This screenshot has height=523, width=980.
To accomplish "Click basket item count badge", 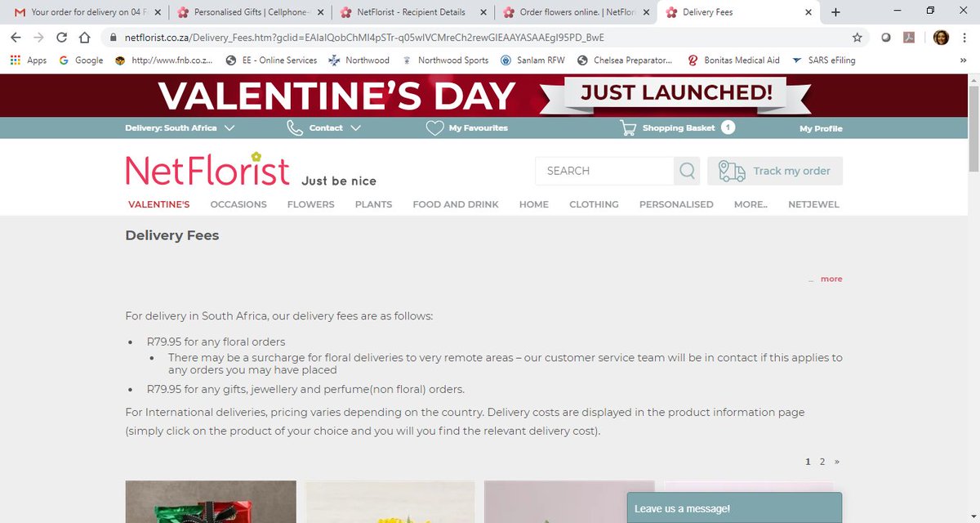I will (x=728, y=127).
